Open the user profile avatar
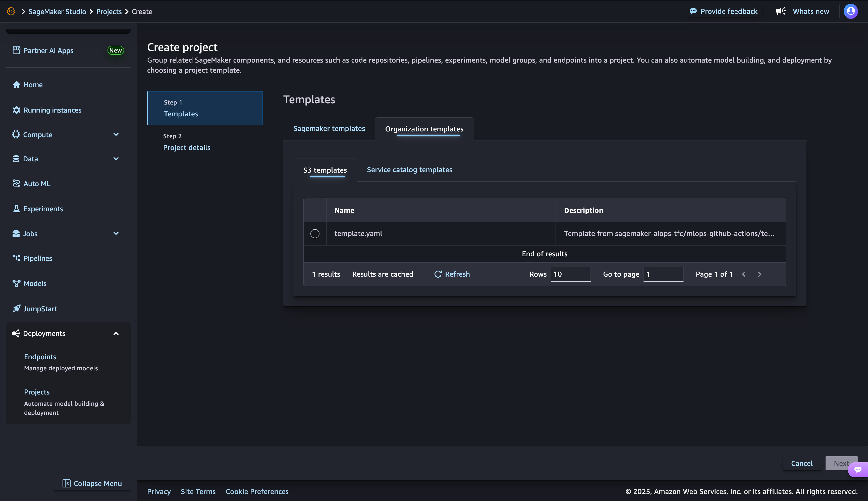868x501 pixels. pyautogui.click(x=851, y=11)
